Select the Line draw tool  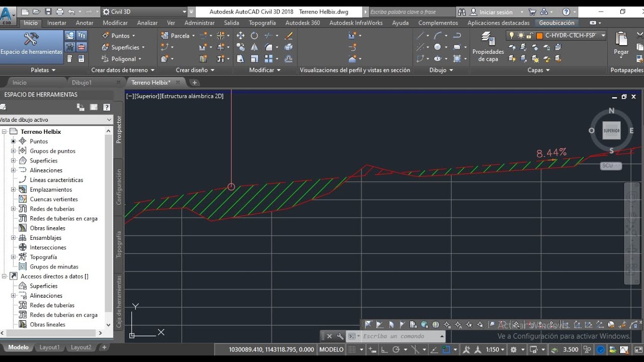point(420,36)
